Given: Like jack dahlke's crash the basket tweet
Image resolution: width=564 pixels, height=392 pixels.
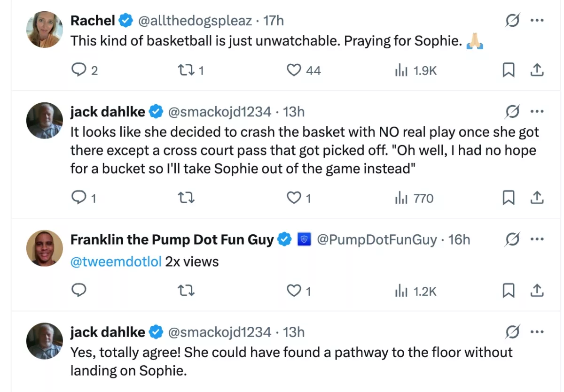Looking at the screenshot, I should [294, 198].
